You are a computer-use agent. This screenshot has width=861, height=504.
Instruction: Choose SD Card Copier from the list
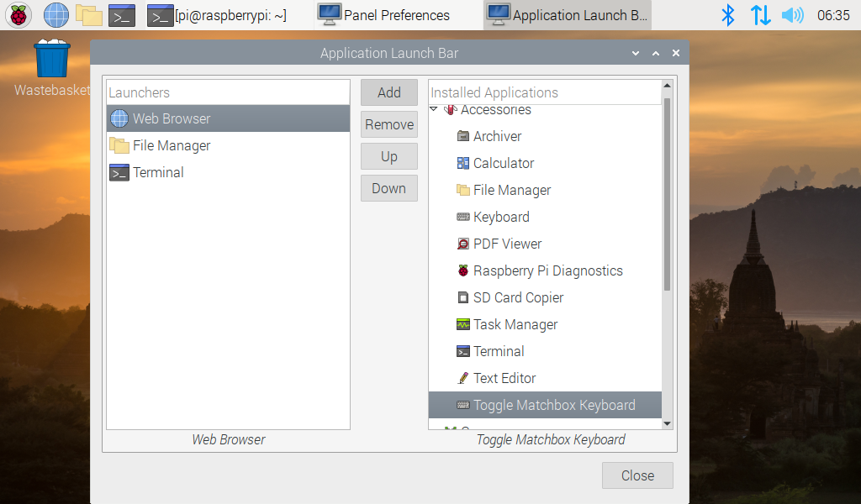[518, 297]
